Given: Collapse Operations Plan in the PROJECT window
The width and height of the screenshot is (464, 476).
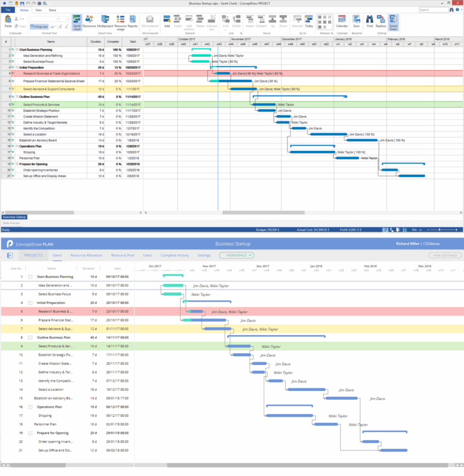Looking at the screenshot, I should pyautogui.click(x=18, y=146).
